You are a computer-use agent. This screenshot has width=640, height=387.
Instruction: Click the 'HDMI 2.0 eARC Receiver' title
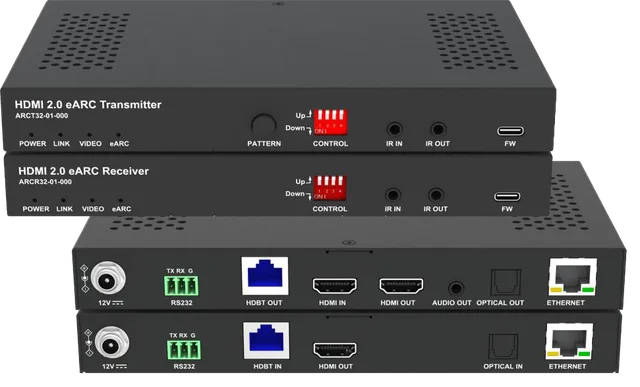(83, 171)
